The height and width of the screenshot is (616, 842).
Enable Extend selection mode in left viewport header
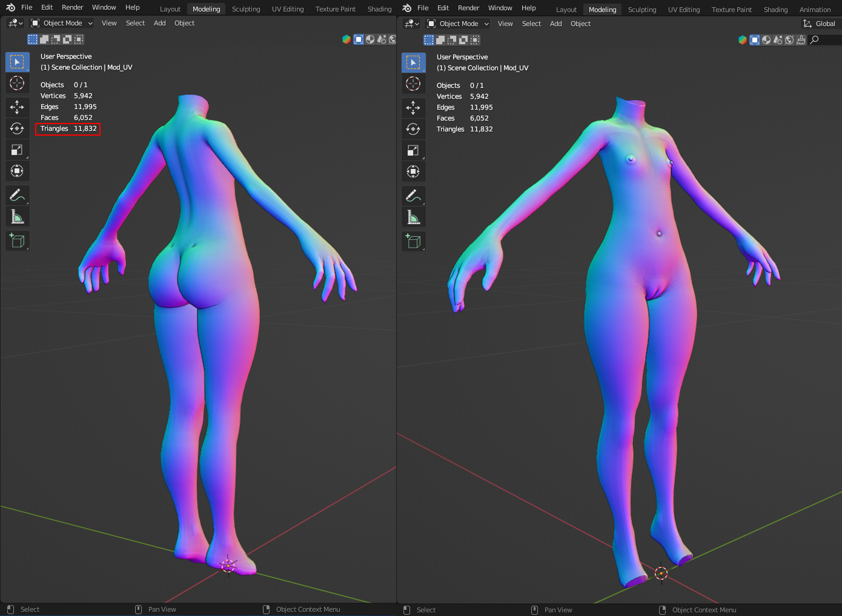(44, 39)
